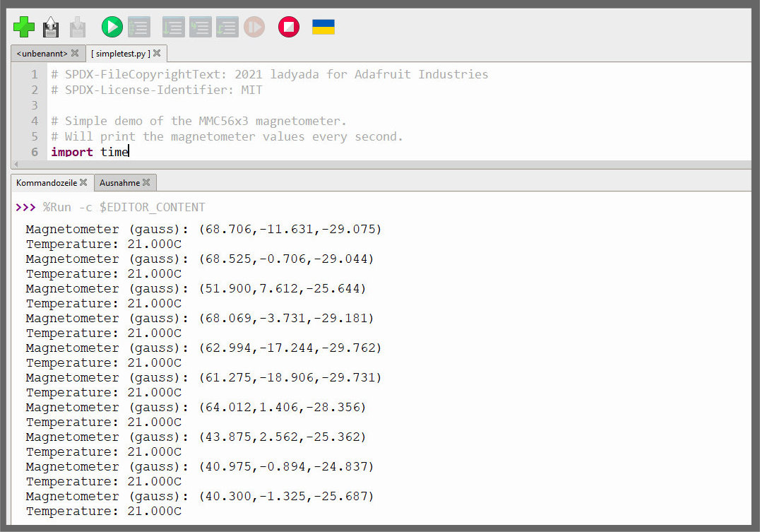Run the current script with green play button
The height and width of the screenshot is (532, 760).
coord(112,28)
